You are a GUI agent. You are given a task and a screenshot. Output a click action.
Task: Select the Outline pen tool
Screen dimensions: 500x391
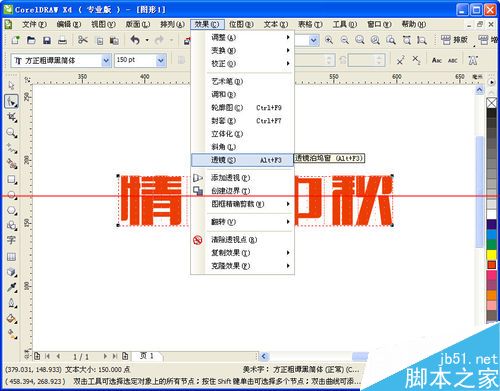[x=12, y=303]
